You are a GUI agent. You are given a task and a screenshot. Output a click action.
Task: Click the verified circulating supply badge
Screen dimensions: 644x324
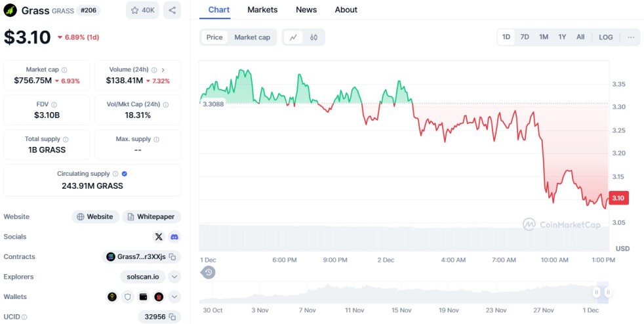click(x=125, y=174)
